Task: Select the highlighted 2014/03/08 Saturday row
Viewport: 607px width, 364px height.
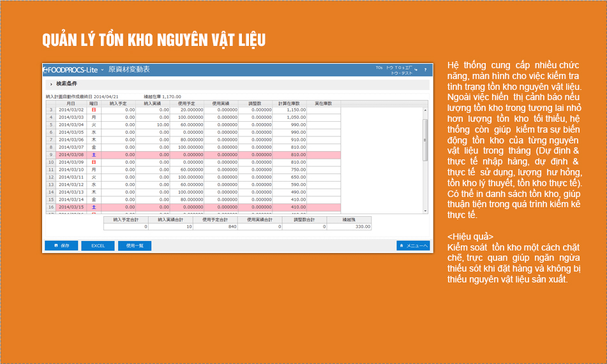Action: coord(191,155)
